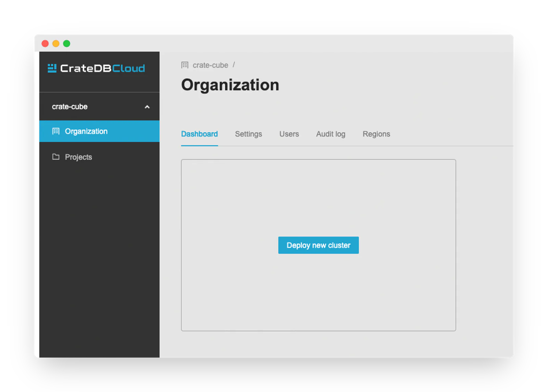Screen dimensions: 548x392
Task: Click the CrateDB Cloud logo
Action: click(x=96, y=68)
